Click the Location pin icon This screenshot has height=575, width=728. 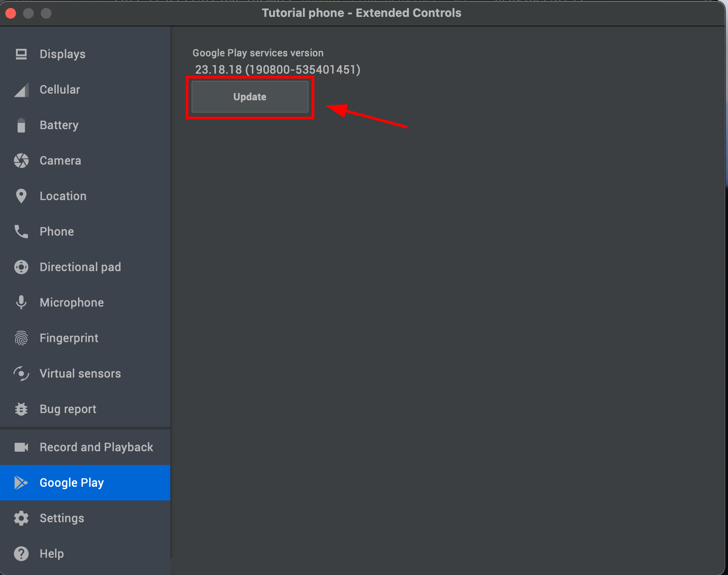point(21,196)
